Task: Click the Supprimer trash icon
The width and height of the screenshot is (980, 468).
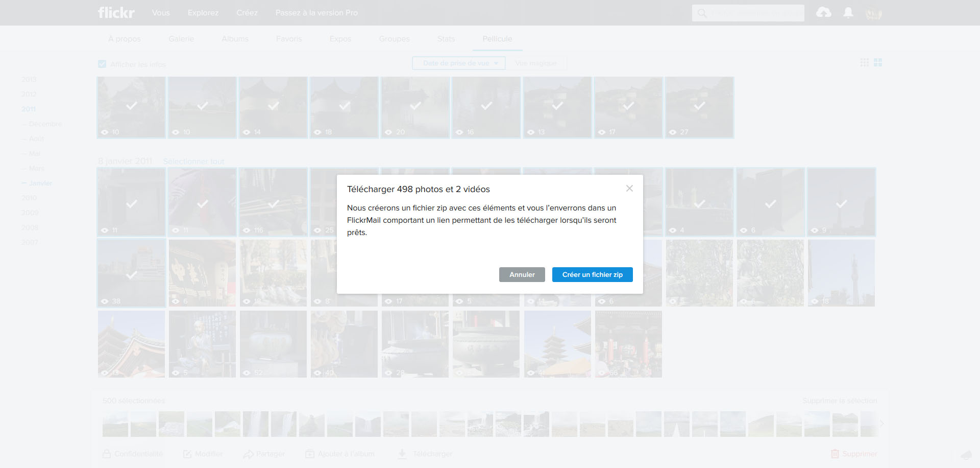Action: (835, 454)
